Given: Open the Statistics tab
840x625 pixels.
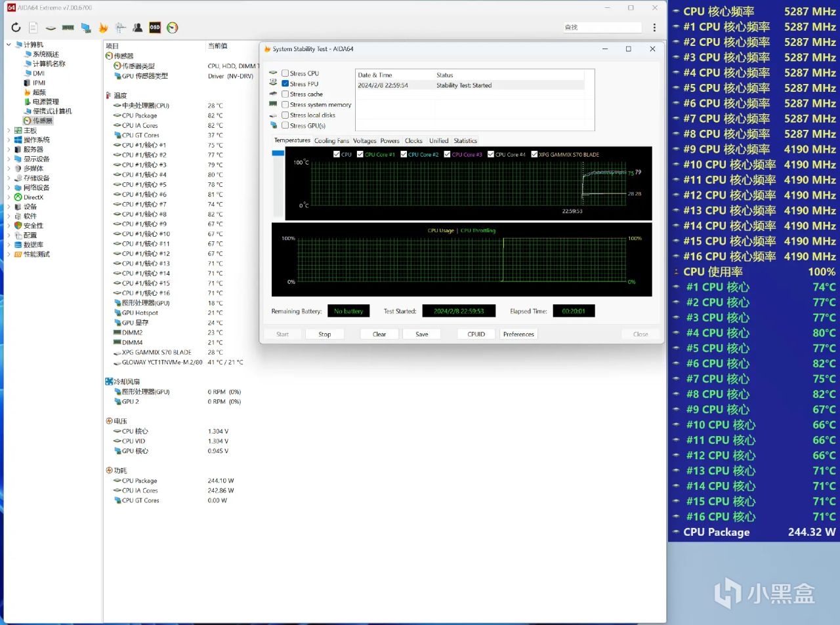Looking at the screenshot, I should (x=465, y=141).
